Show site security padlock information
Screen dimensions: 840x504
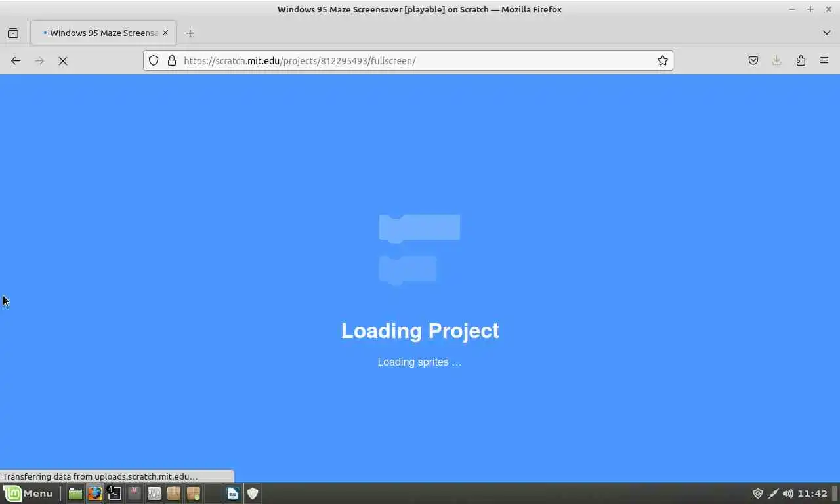pos(172,60)
